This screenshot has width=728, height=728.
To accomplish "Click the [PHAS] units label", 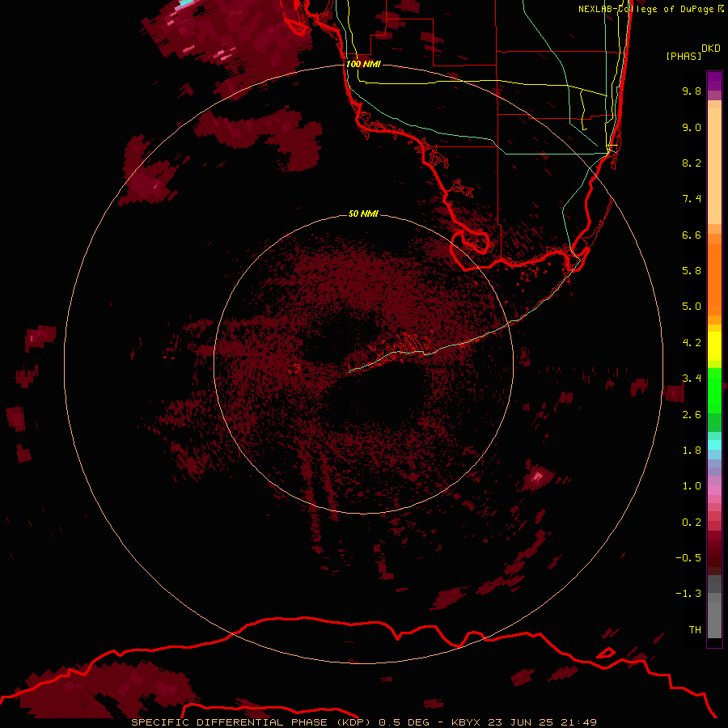I will point(684,56).
